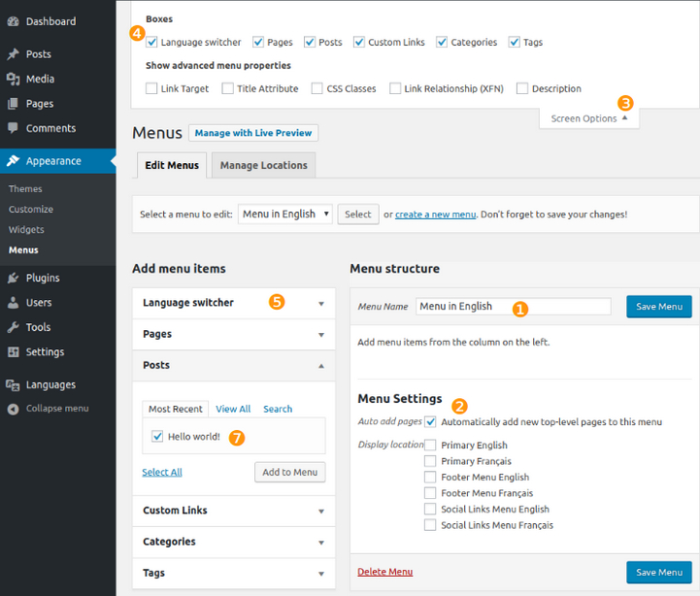Click the Dashboard icon in sidebar

[x=13, y=21]
